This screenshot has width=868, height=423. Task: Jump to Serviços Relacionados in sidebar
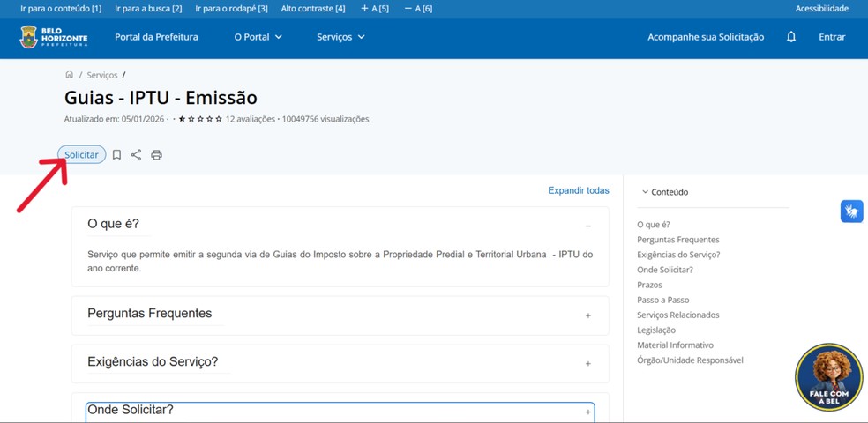tap(678, 315)
